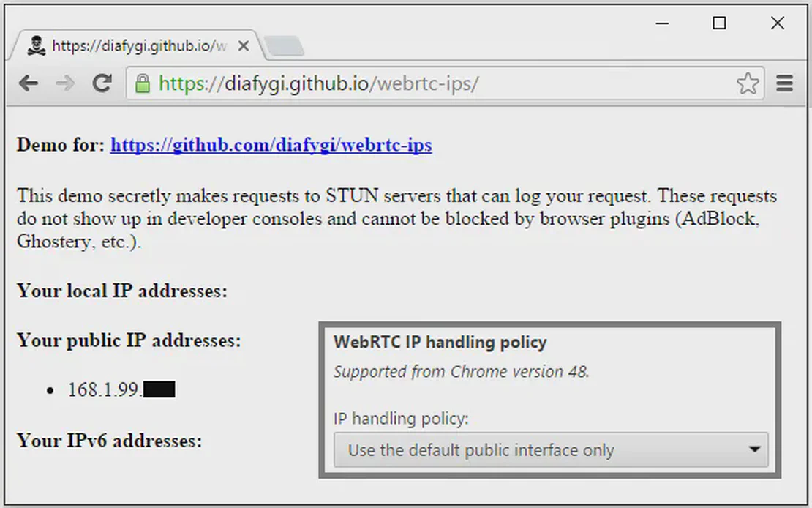Click the forward navigation arrow
Image resolution: width=812 pixels, height=508 pixels.
click(66, 83)
